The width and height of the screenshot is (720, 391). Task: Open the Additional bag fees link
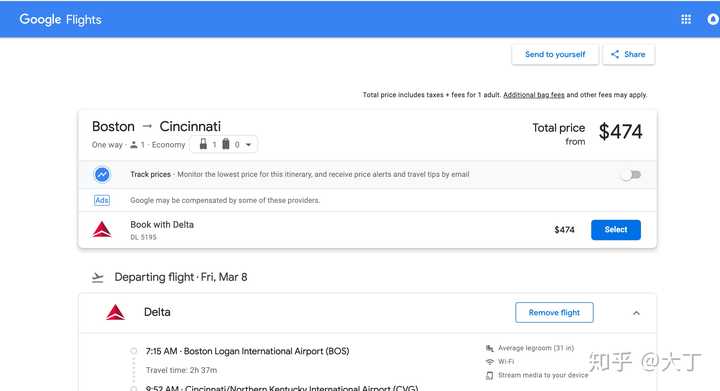(x=534, y=95)
